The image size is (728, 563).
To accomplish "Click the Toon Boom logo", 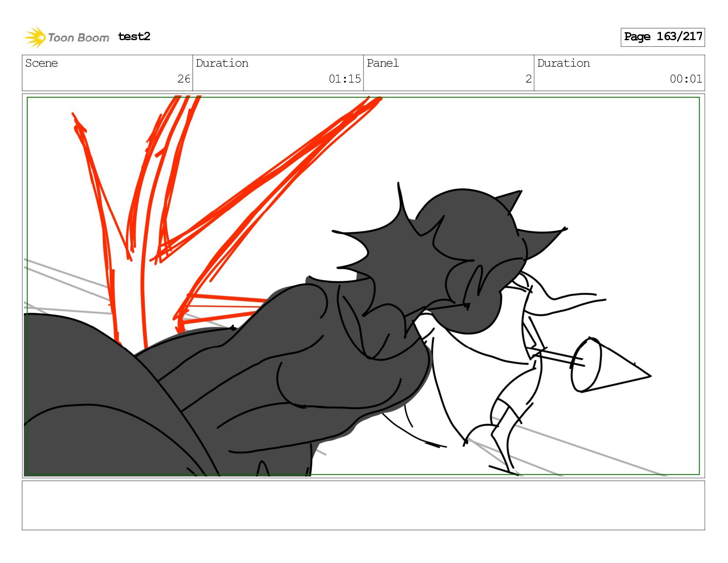I will tap(66, 37).
